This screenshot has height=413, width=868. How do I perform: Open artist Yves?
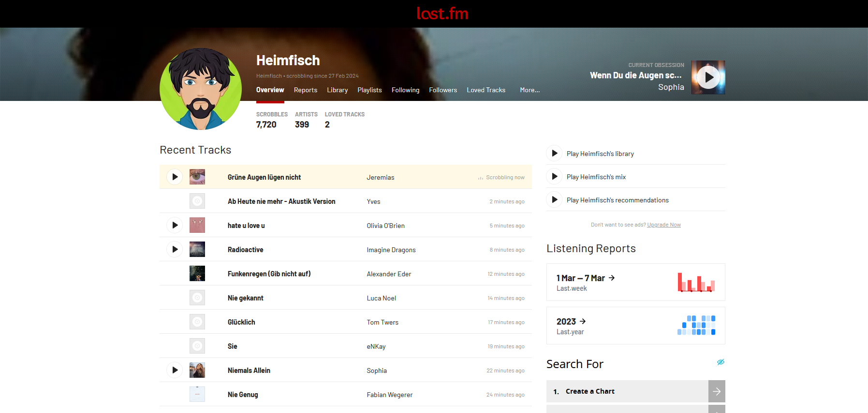tap(373, 201)
